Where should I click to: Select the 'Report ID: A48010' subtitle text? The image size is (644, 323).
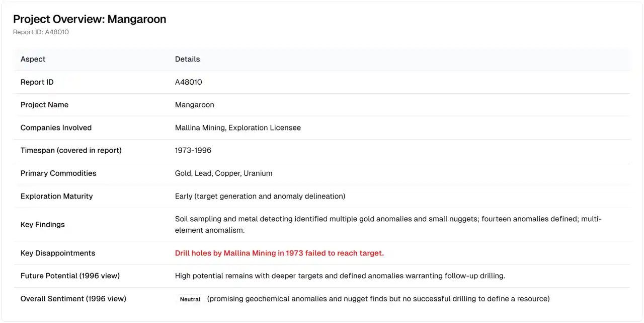pyautogui.click(x=41, y=32)
